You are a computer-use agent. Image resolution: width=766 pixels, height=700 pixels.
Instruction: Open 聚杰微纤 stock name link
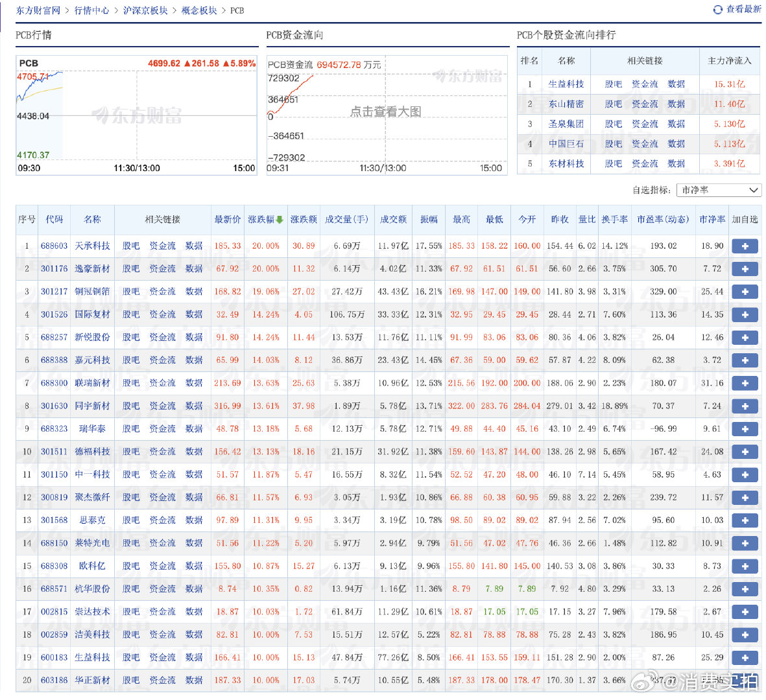click(92, 497)
